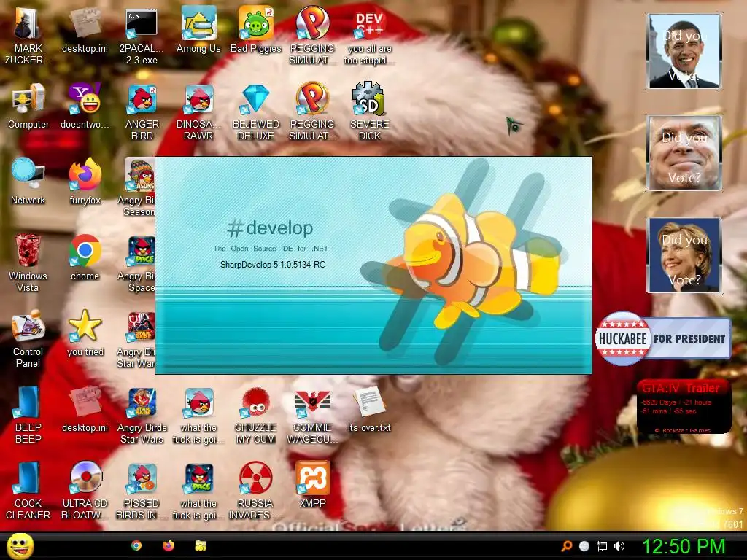Open the Computer desktop icon

(x=28, y=106)
